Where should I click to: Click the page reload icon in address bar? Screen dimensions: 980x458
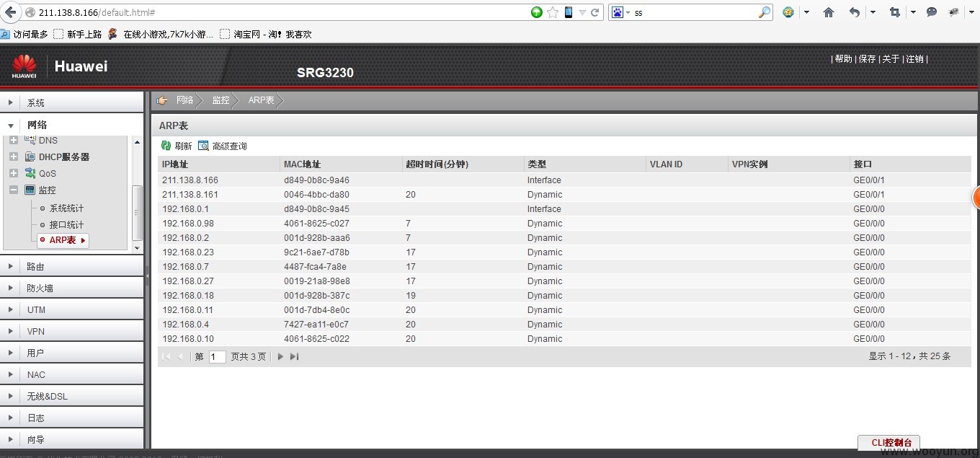click(x=595, y=12)
